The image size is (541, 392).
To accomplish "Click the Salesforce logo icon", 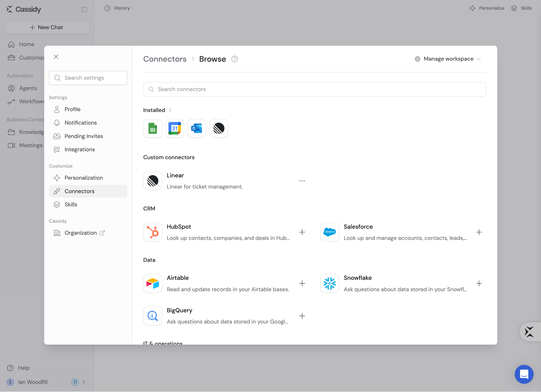I will [330, 232].
